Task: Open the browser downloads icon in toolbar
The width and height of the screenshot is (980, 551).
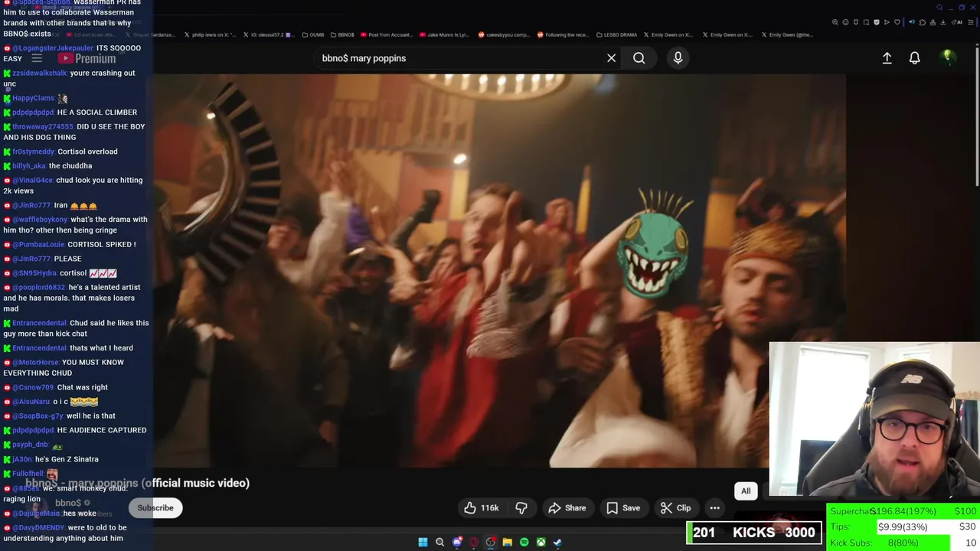Action: [943, 22]
